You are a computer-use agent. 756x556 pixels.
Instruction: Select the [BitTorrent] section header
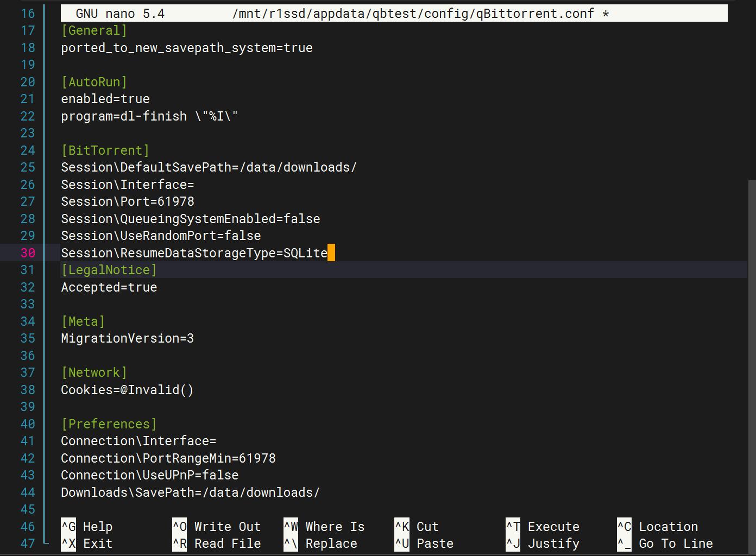(x=105, y=150)
